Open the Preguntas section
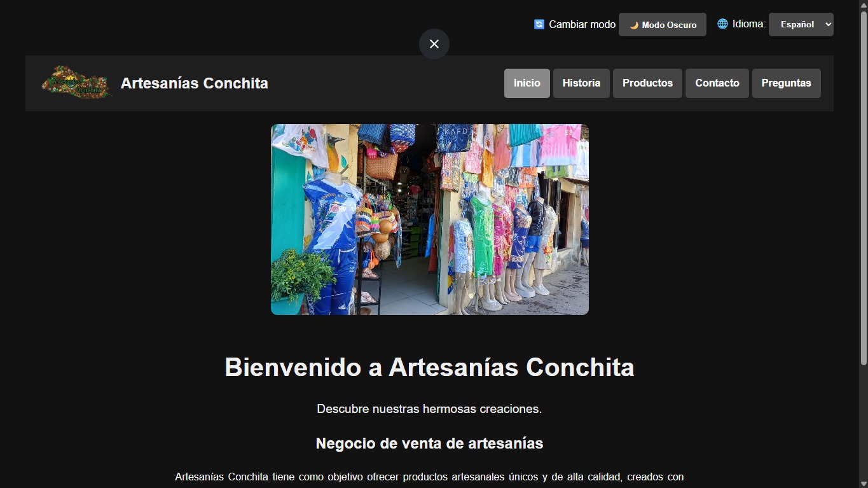The width and height of the screenshot is (868, 488). 786,83
